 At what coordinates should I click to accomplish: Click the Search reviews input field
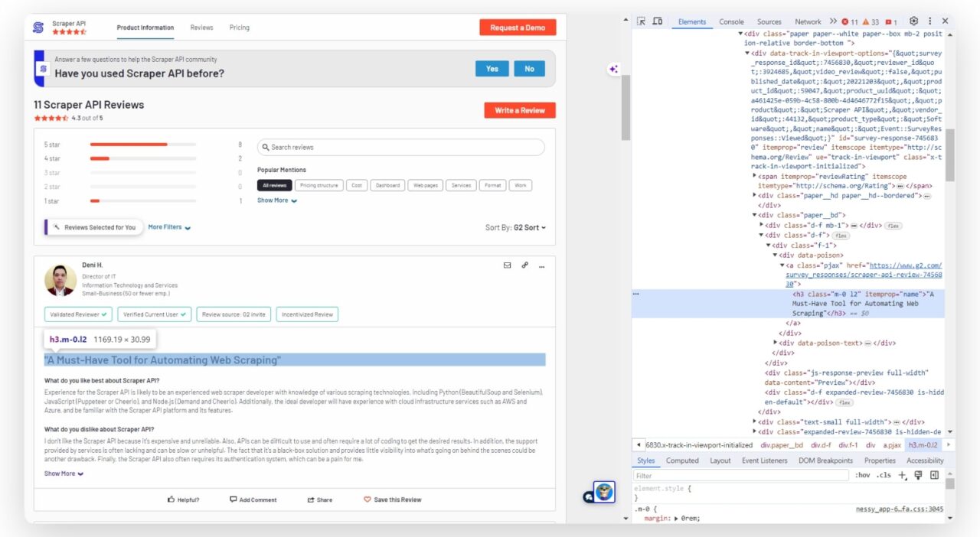[x=401, y=147]
